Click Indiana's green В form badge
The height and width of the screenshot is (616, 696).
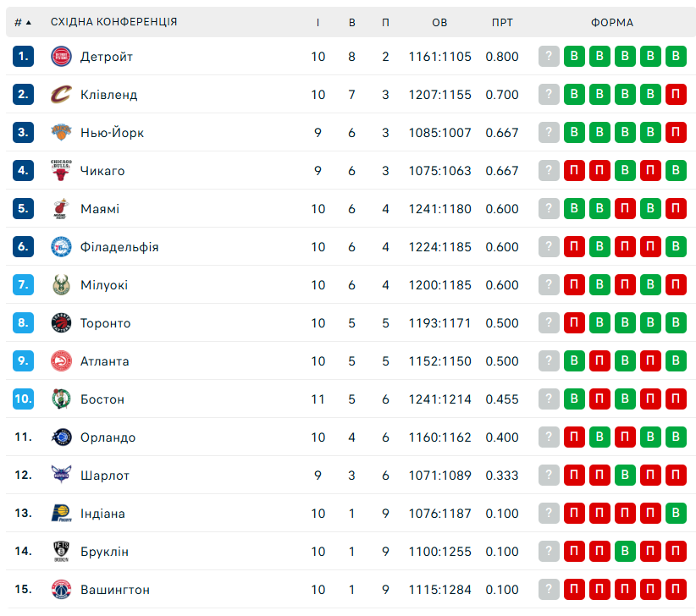(x=677, y=514)
